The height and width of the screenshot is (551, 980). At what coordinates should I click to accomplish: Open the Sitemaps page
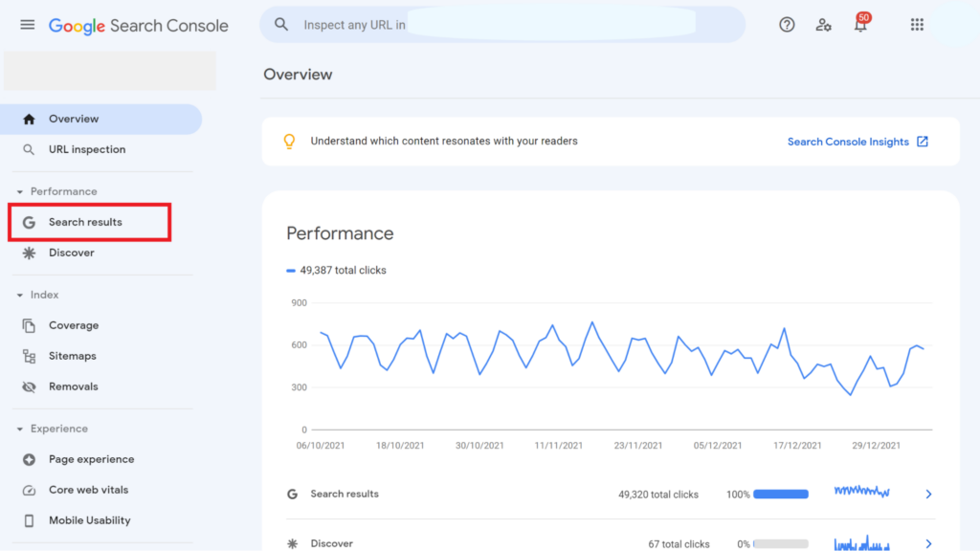coord(100,356)
